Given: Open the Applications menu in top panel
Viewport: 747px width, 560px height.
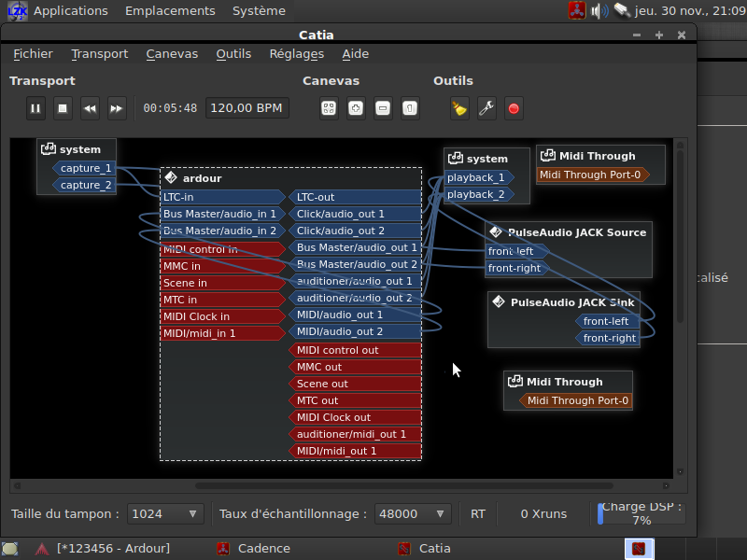Looking at the screenshot, I should (71, 10).
